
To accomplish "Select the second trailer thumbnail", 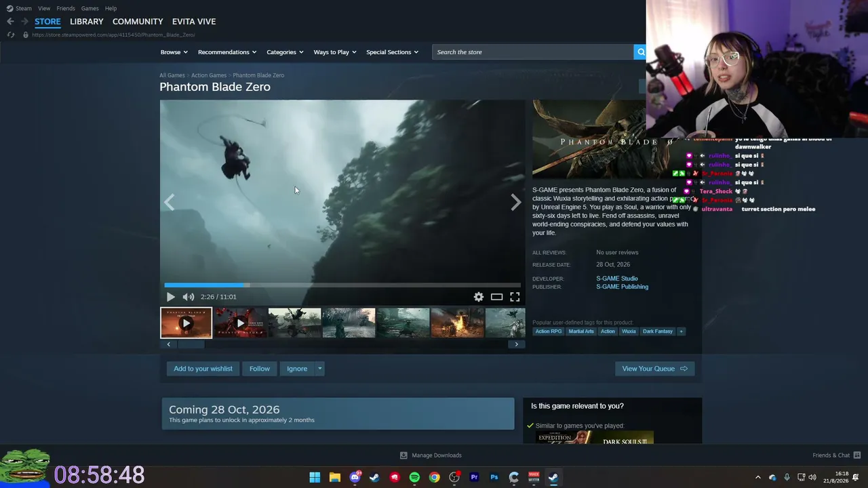I will [240, 323].
